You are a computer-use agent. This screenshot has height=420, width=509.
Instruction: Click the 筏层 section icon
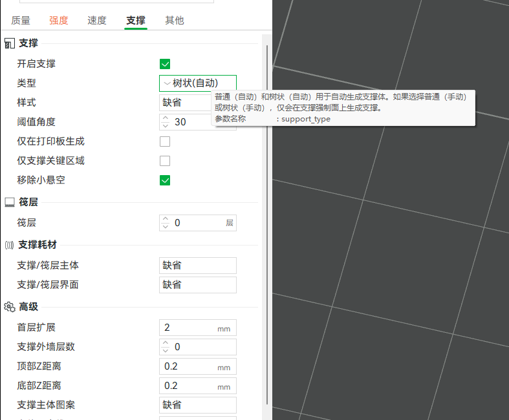point(10,202)
